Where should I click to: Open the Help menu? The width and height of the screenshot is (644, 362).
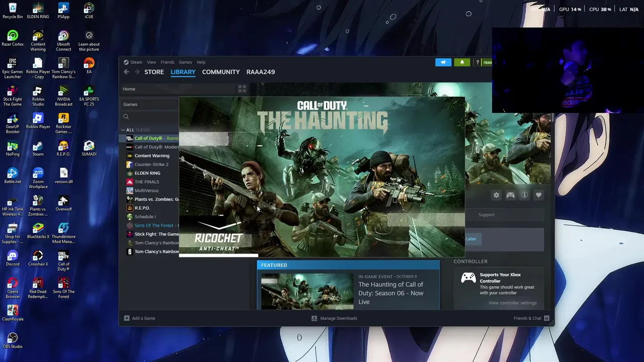(x=201, y=62)
